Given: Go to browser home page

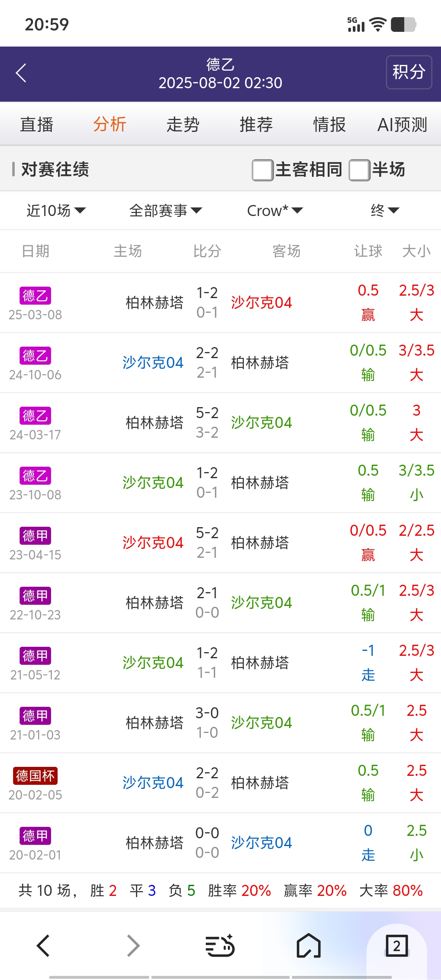Looking at the screenshot, I should tap(309, 945).
